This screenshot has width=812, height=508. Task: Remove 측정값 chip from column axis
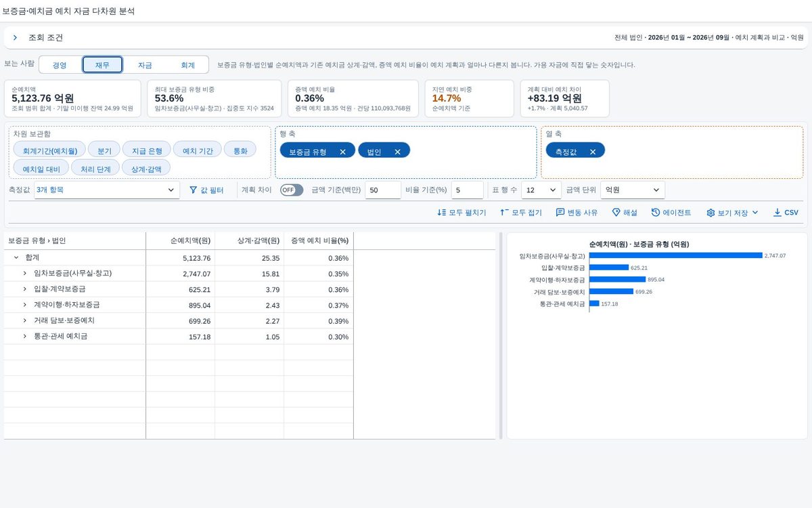coord(593,152)
